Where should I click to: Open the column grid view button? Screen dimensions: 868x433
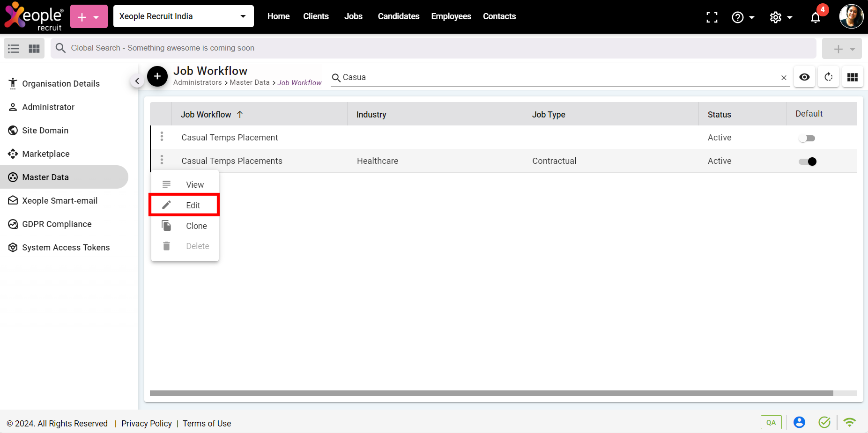(853, 77)
